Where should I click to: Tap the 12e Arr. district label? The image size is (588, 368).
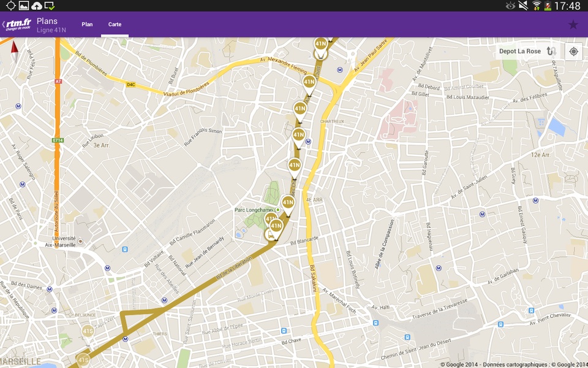click(x=541, y=155)
